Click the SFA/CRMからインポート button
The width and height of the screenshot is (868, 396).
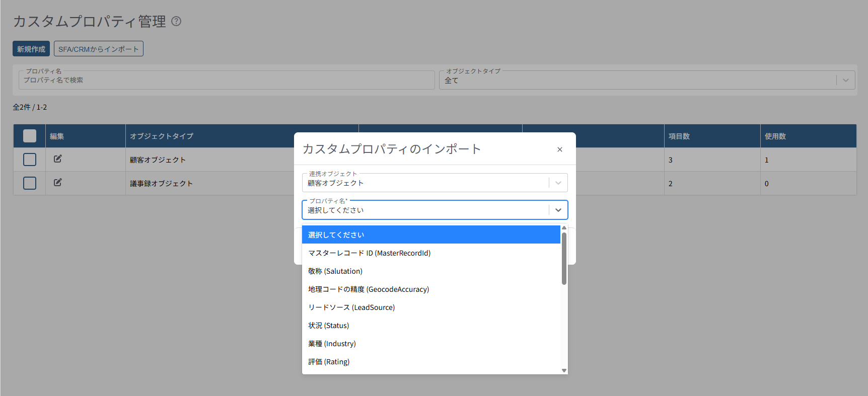pyautogui.click(x=99, y=49)
